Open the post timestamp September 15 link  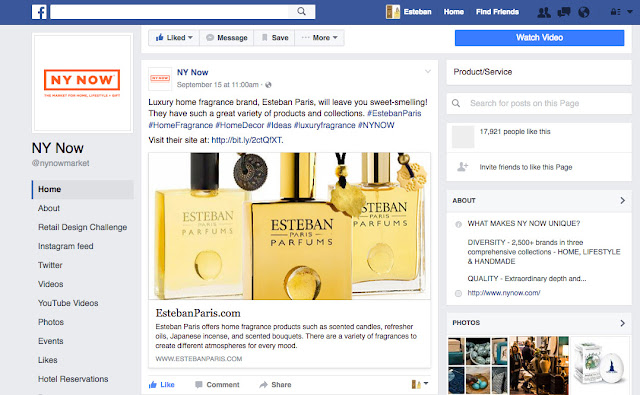[x=218, y=85]
